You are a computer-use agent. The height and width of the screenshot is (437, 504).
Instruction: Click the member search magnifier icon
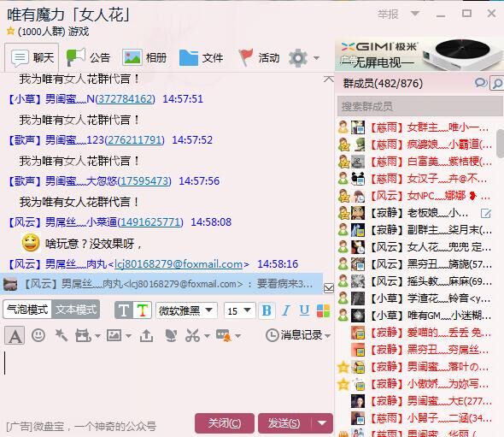coord(496,84)
